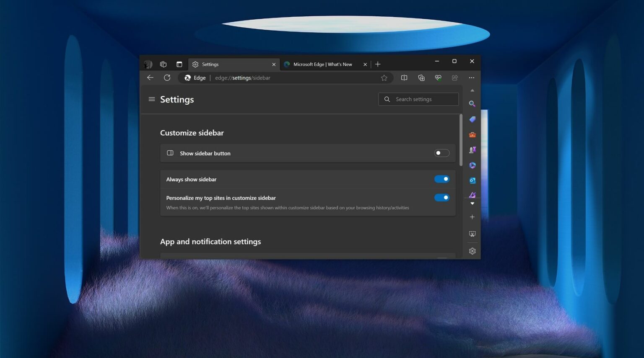The image size is (644, 358).
Task: Open the browser More options menu
Action: (472, 77)
